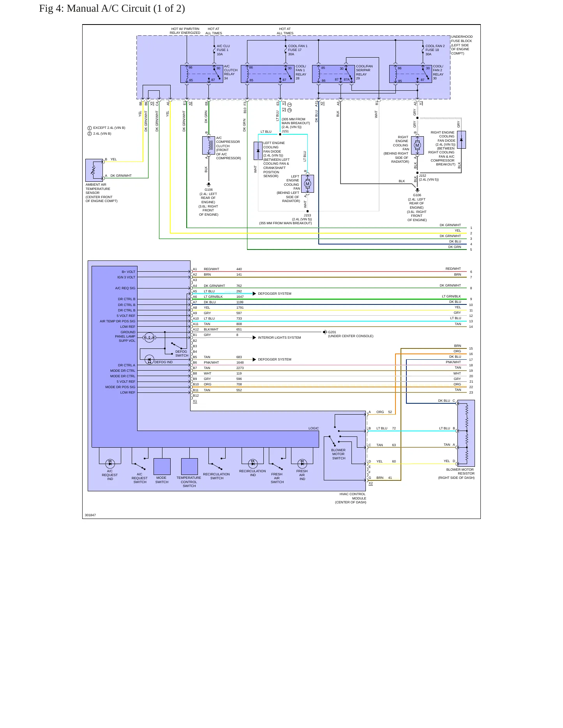Click the panel lamp bulb symbol
The image size is (563, 728).
(149, 338)
